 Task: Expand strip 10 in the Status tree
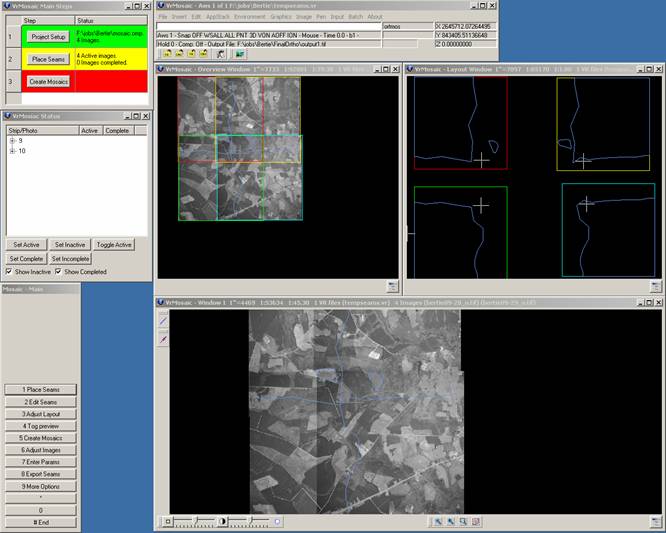tap(12, 151)
